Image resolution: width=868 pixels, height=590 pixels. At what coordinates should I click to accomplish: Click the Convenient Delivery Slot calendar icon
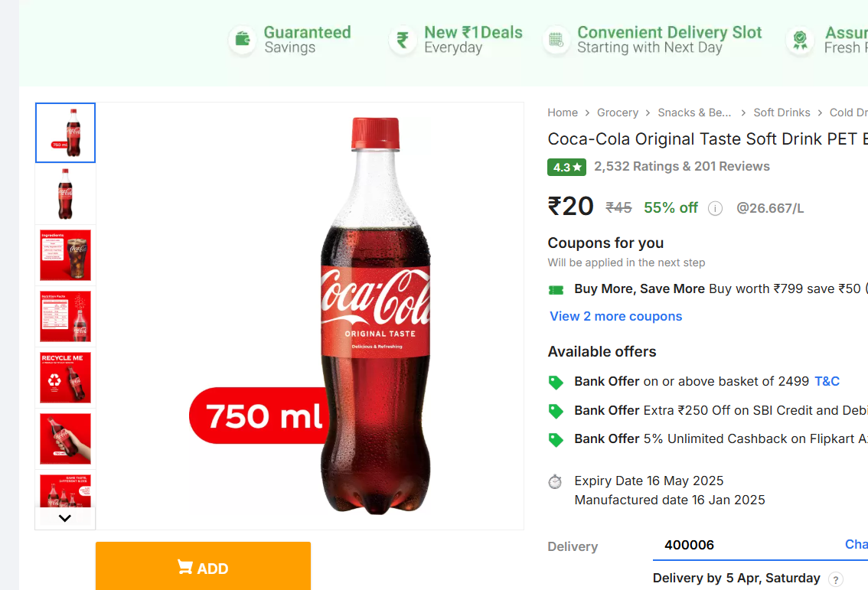click(556, 40)
